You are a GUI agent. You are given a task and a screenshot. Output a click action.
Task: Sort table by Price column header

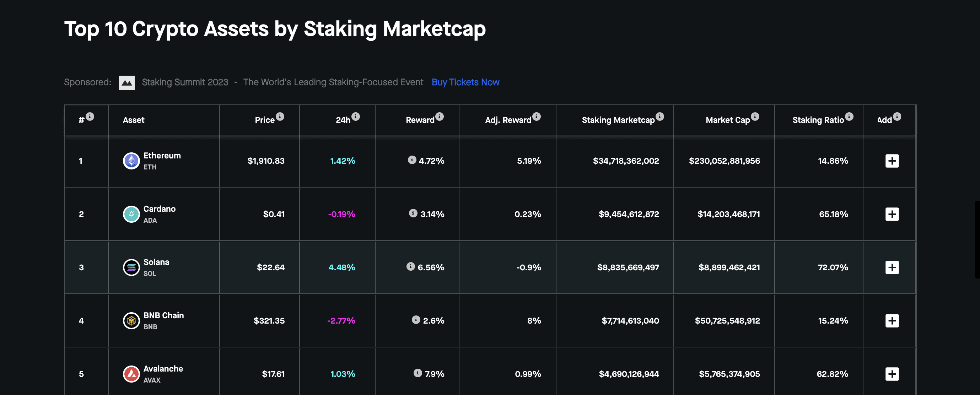(x=264, y=120)
